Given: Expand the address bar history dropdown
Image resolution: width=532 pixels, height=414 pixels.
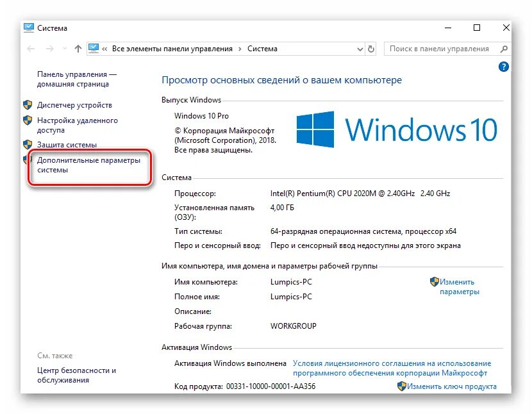Looking at the screenshot, I should [x=360, y=49].
